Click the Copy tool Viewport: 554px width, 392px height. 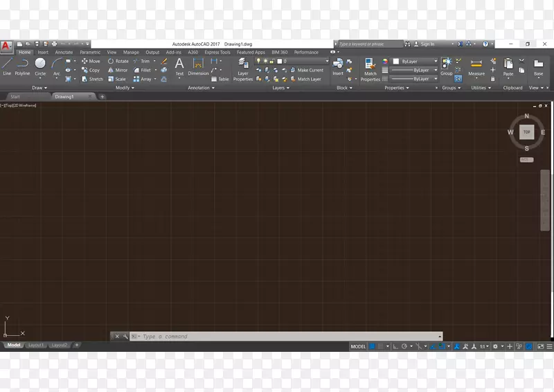[91, 70]
